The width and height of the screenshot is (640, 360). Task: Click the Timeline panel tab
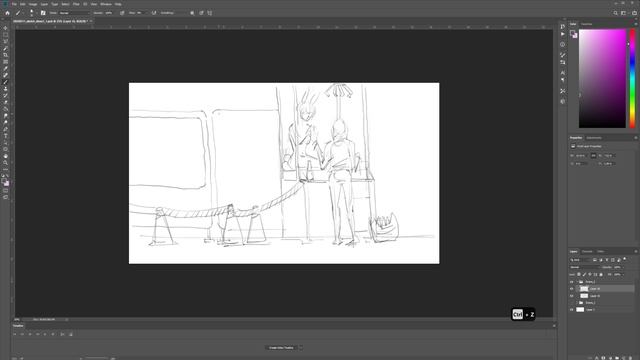click(x=18, y=326)
